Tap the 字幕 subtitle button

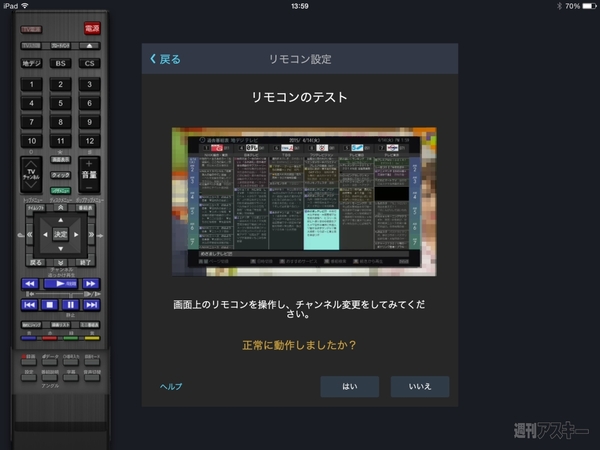71,377
